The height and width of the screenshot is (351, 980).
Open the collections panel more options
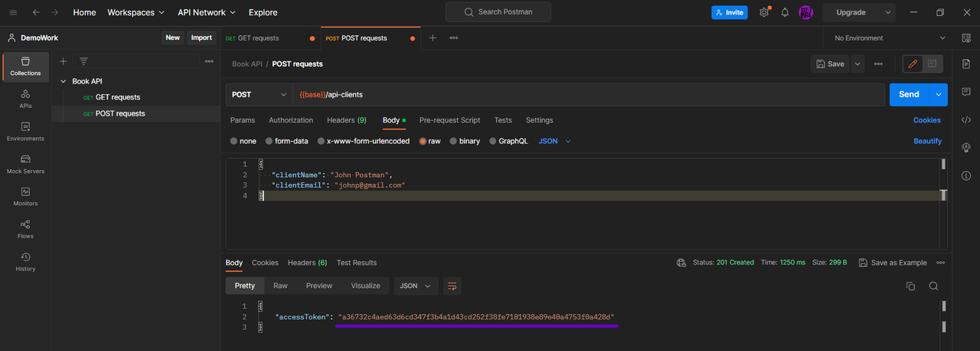pos(209,61)
